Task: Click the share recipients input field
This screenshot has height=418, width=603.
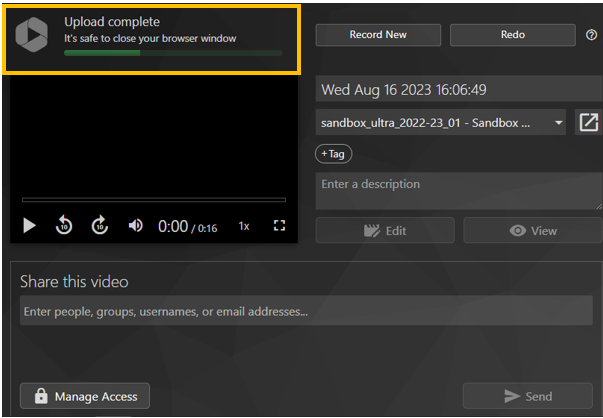Action: tap(306, 311)
